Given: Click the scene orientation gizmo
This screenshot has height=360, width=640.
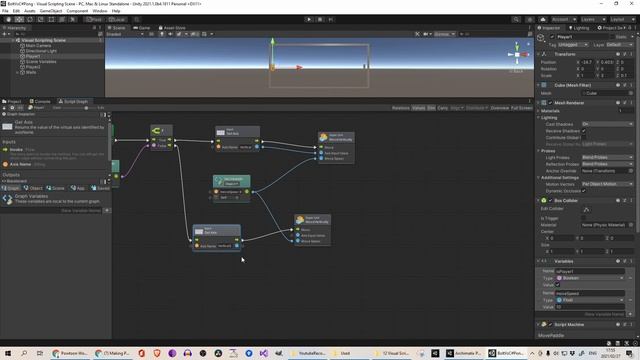Looking at the screenshot, I should click(518, 54).
